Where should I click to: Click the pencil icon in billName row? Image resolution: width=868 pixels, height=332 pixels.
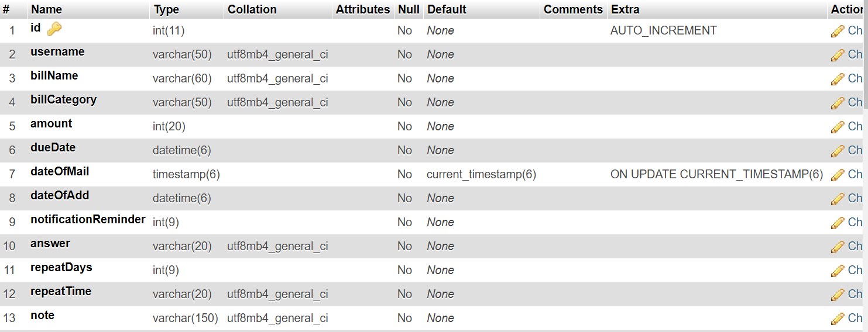[838, 79]
